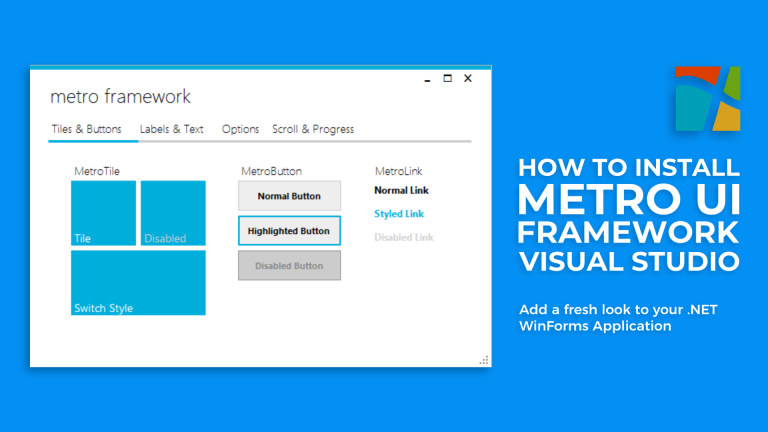Click the 'Add a fresh look' subtitle

[x=618, y=318]
